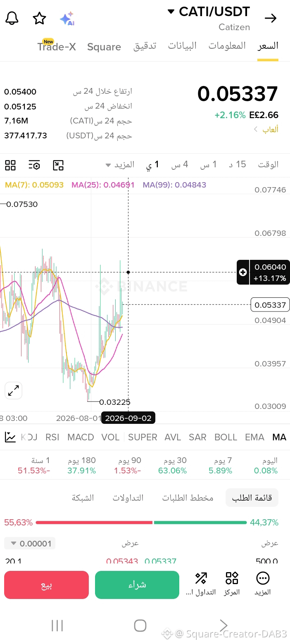This screenshot has height=644, width=290.
Task: Open the 0.00001 price precision dropdown
Action: click(x=30, y=544)
